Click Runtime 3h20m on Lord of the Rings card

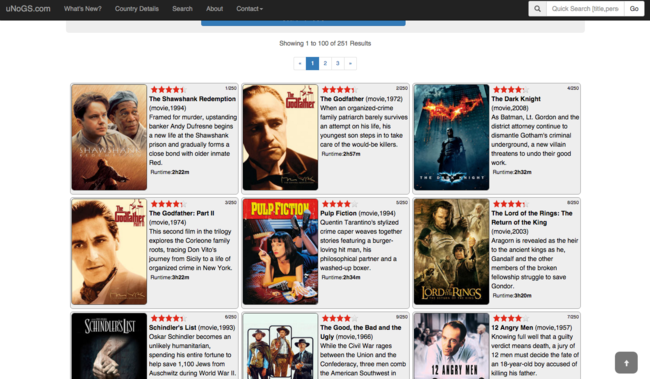(x=512, y=296)
